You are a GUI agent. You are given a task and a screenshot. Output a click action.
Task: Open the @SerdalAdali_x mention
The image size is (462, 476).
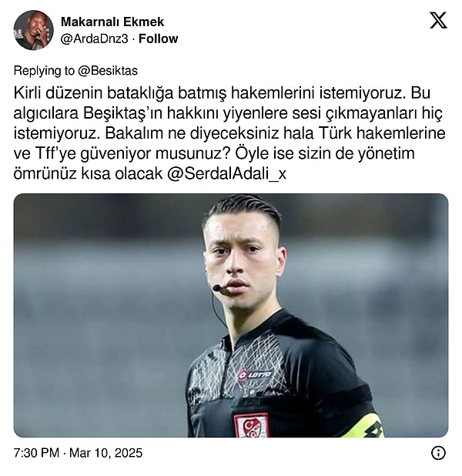click(x=226, y=174)
